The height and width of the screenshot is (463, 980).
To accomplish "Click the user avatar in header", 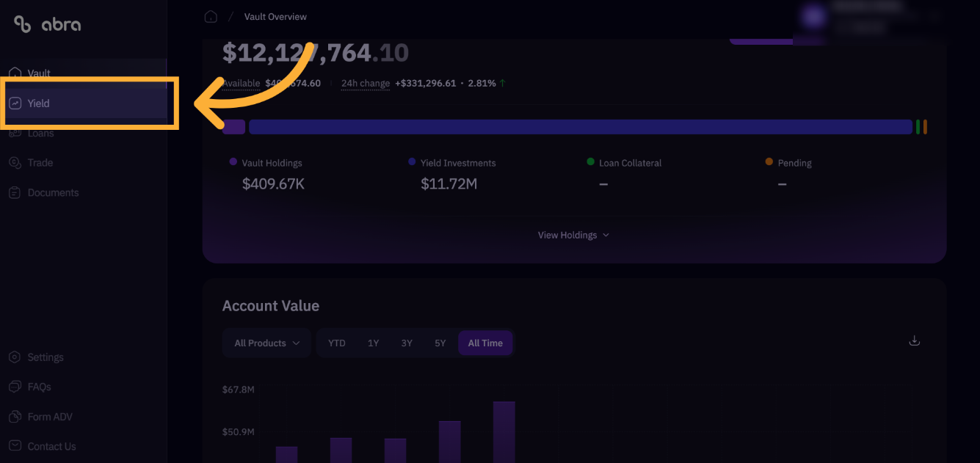I will 813,17.
